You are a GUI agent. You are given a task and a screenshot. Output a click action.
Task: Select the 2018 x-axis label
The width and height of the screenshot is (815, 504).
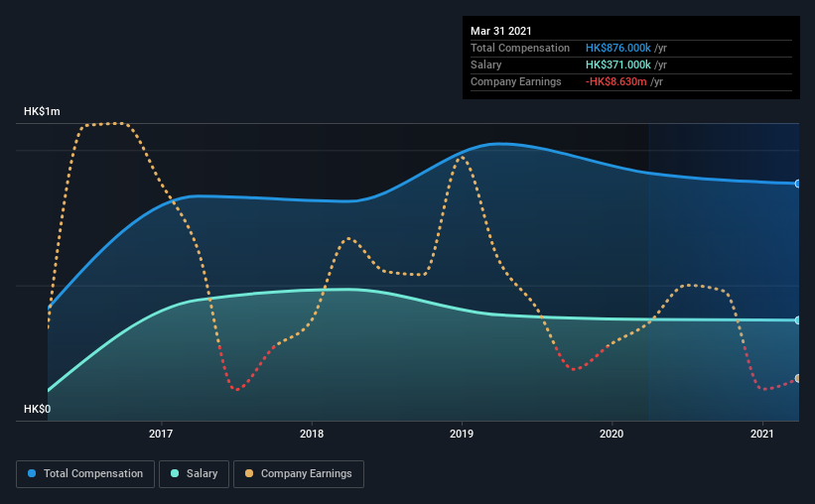[x=312, y=434]
